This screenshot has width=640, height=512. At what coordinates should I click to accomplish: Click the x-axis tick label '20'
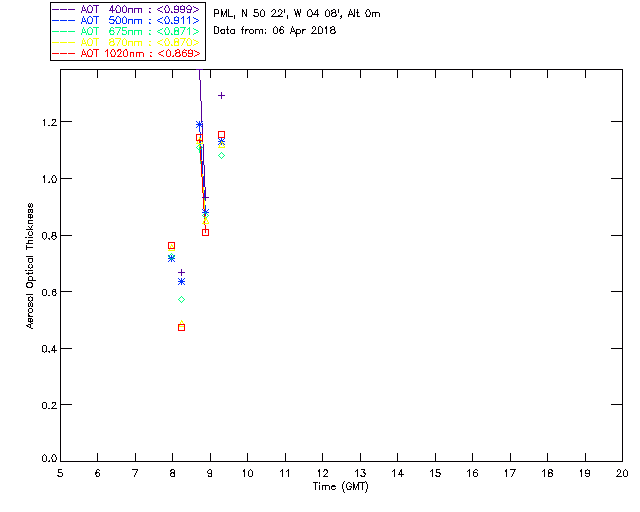click(x=622, y=474)
